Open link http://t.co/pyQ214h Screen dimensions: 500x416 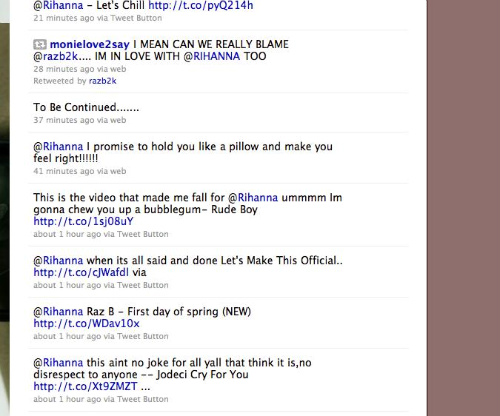(x=201, y=5)
